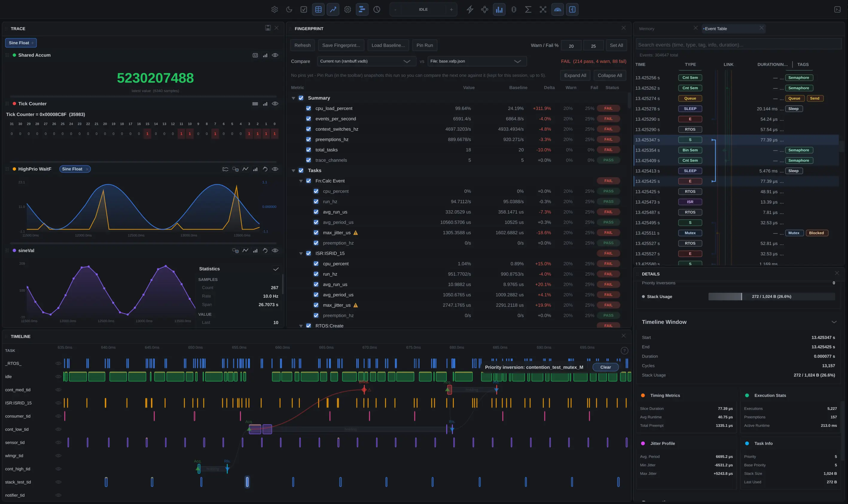This screenshot has width=848, height=504.
Task: Click the IDLE stepper plus button
Action: pos(451,10)
